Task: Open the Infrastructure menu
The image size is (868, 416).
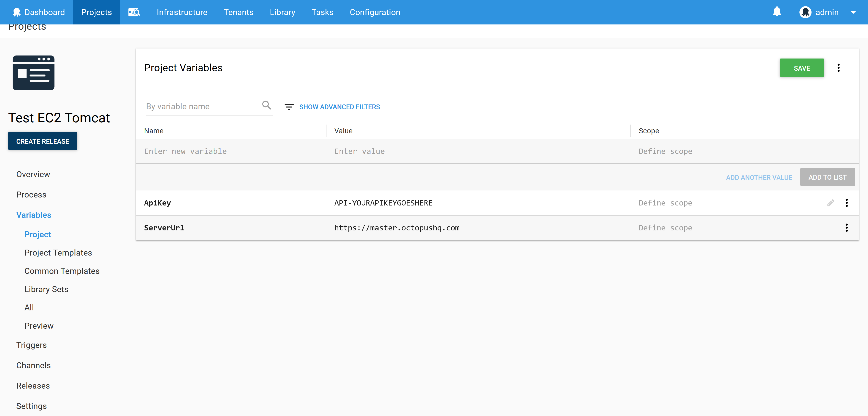Action: [x=182, y=13]
